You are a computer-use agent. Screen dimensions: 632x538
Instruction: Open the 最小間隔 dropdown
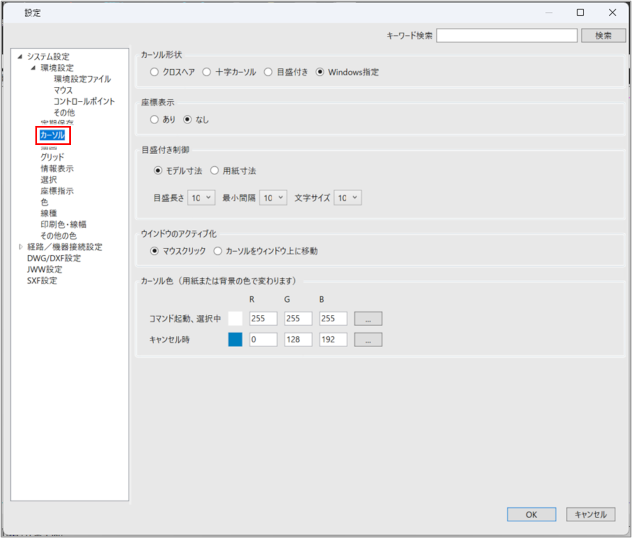coord(273,198)
